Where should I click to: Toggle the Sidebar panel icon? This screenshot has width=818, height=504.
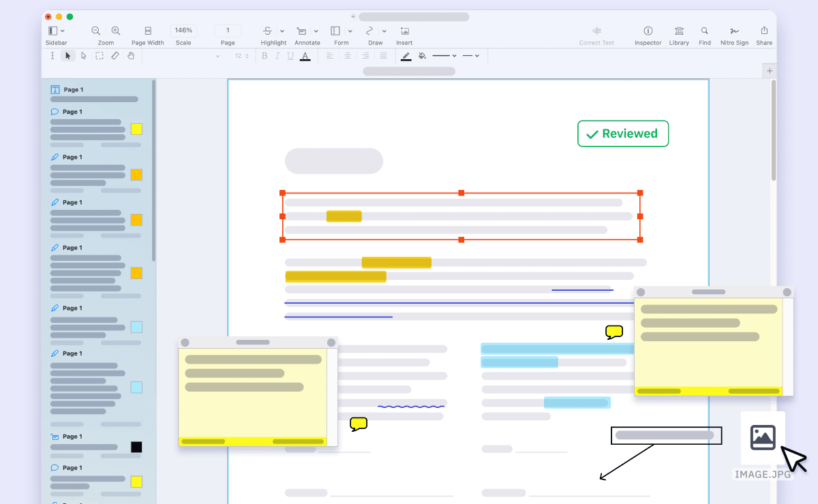click(x=53, y=31)
